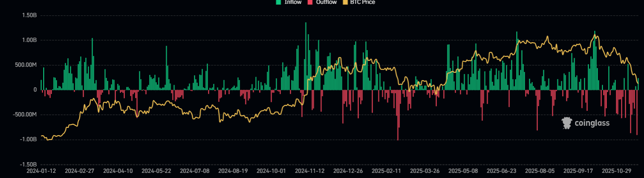Select the 2024-11-12 date axis label
The height and width of the screenshot is (178, 644).
pyautogui.click(x=310, y=171)
